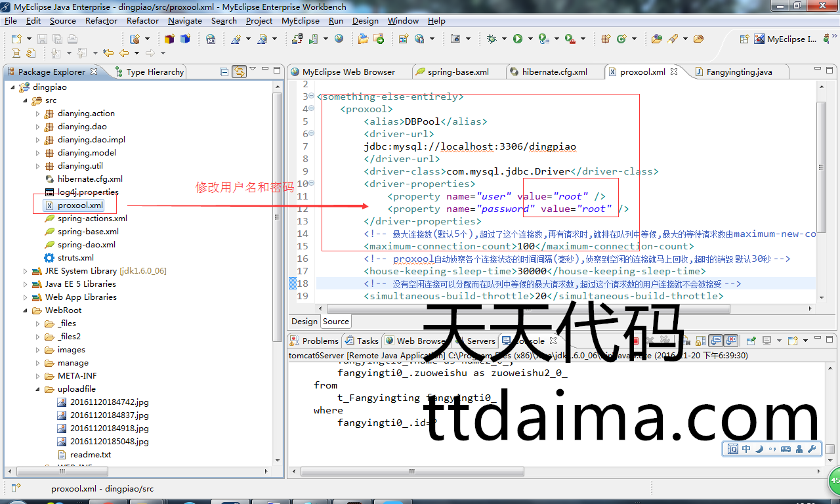Open the New wizard dropdown arrow

pyautogui.click(x=28, y=39)
